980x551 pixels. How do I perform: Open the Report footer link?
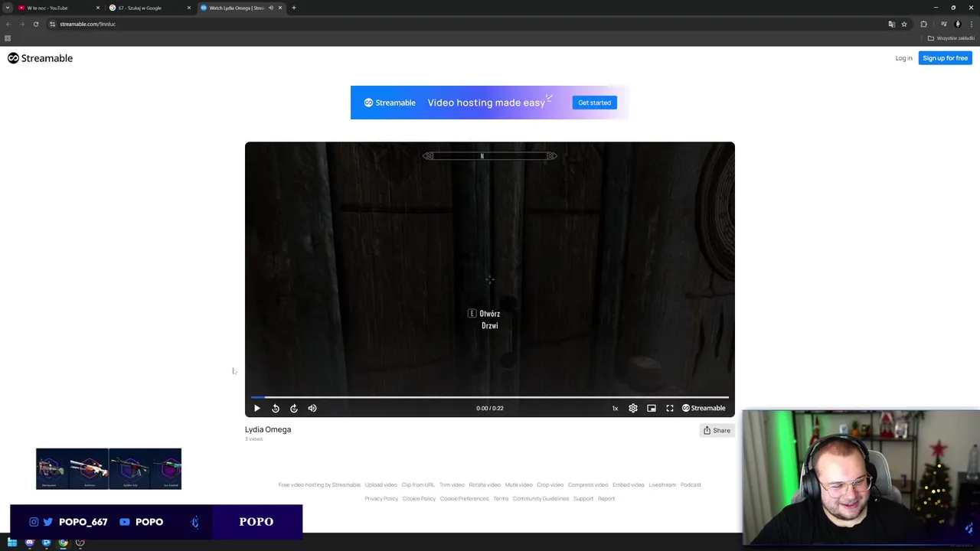coord(606,498)
